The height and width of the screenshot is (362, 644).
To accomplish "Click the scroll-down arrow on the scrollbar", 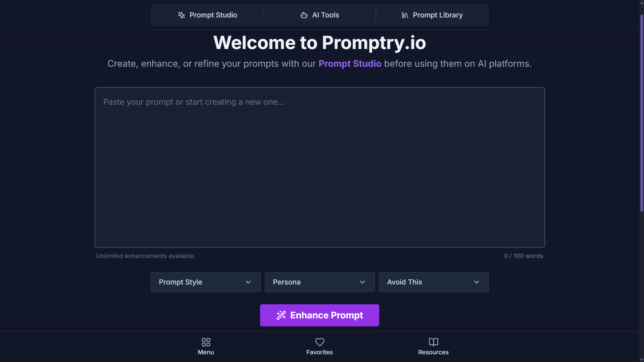I will click(641, 360).
